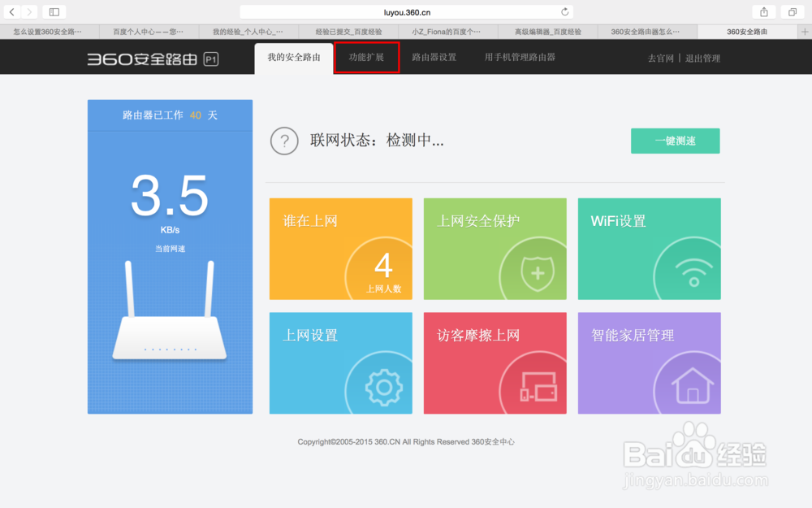The height and width of the screenshot is (508, 812).
Task: Show all tabs overview
Action: pyautogui.click(x=793, y=11)
